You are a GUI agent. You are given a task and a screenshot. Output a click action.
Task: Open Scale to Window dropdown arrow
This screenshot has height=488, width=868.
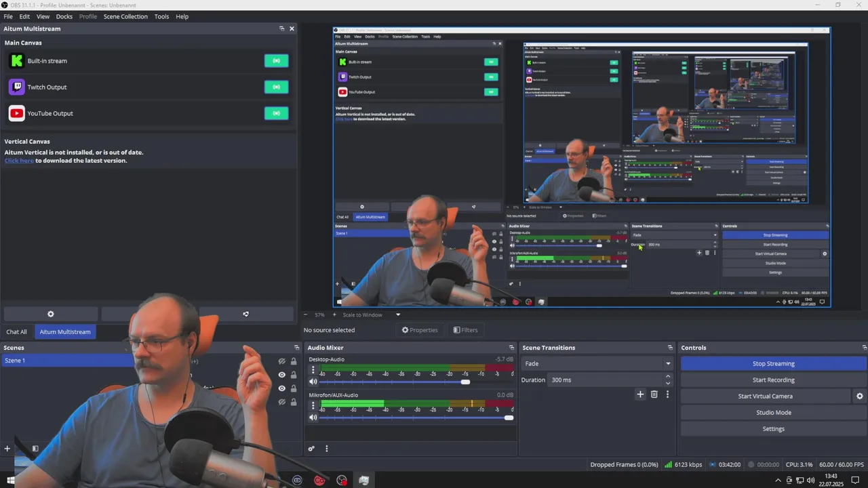(398, 315)
